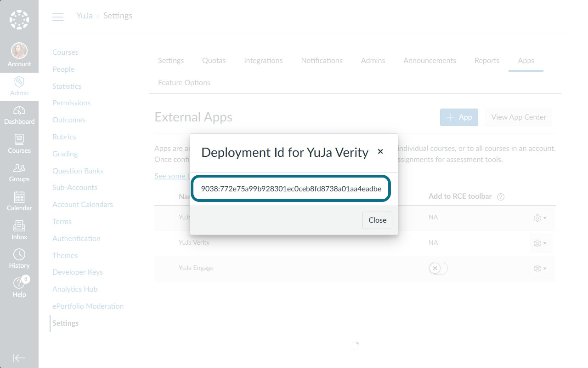
Task: Open gear dropdown for first app row
Action: (541, 218)
